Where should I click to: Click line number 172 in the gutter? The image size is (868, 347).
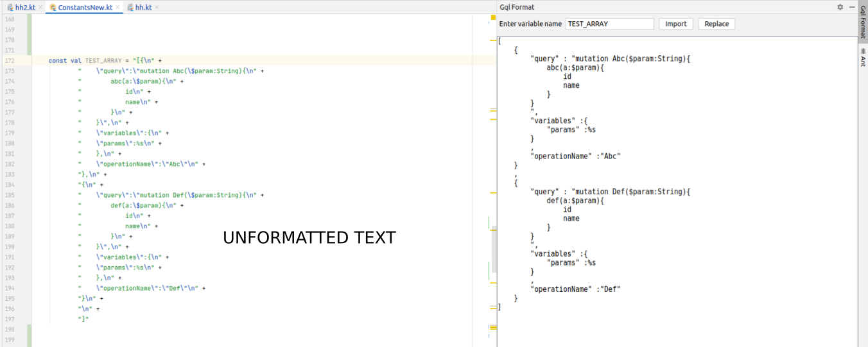point(10,61)
